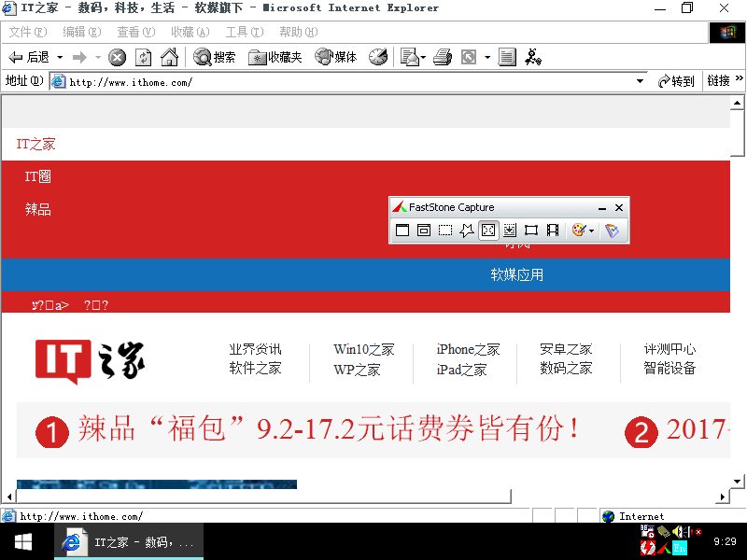Refresh the page with the refresh icon
The width and height of the screenshot is (747, 560).
click(144, 58)
